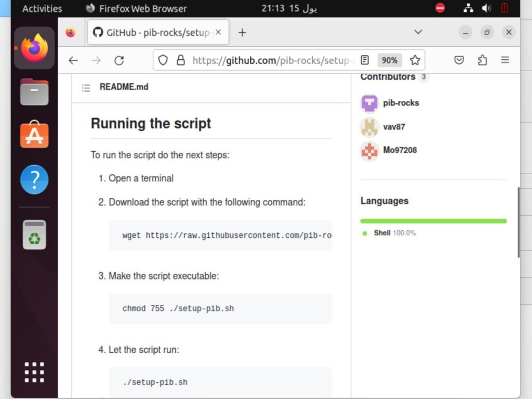Show site security padlock information
The image size is (532, 399).
coord(181,60)
